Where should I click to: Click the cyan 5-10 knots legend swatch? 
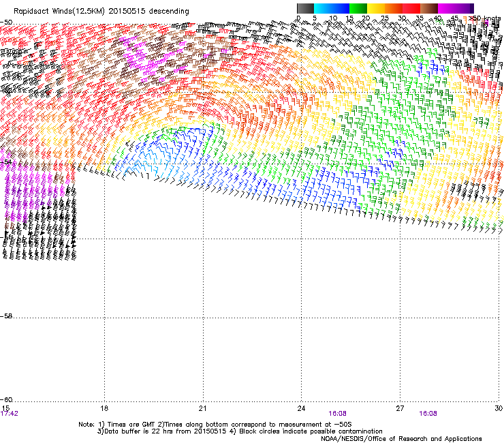click(x=323, y=8)
